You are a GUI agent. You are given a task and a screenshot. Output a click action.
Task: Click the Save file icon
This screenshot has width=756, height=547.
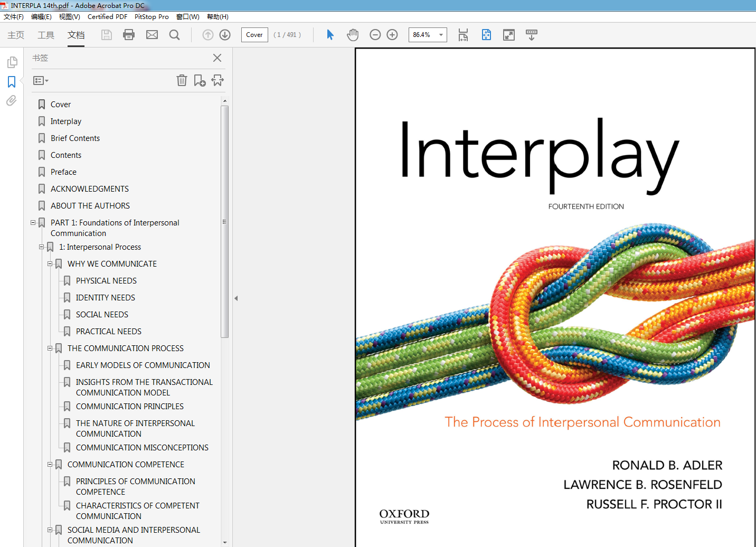[106, 35]
